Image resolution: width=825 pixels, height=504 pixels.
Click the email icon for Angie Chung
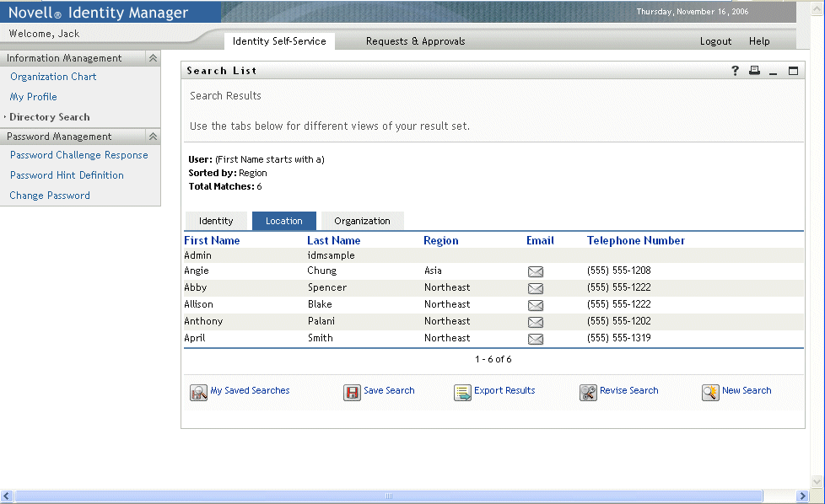pos(535,271)
